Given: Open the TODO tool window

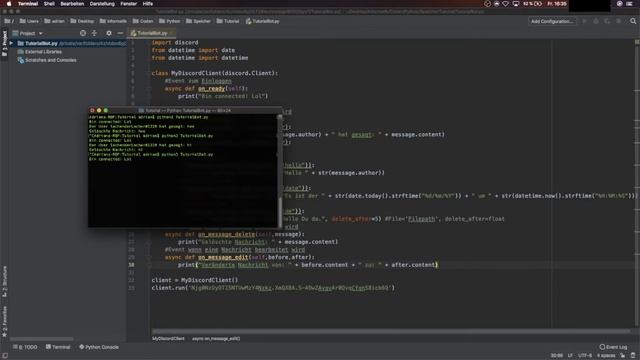Looking at the screenshot, I should coord(25,347).
